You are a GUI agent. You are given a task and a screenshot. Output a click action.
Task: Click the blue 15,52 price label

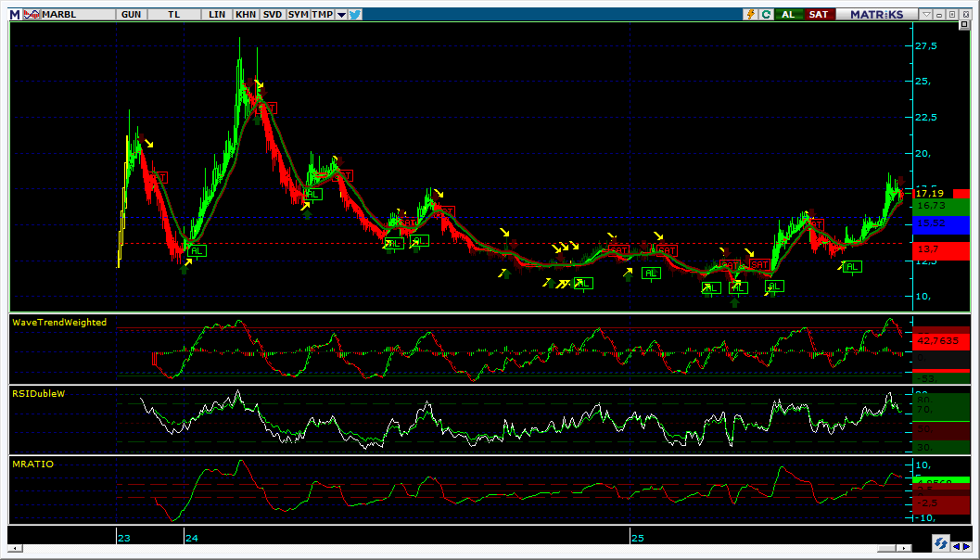point(941,223)
